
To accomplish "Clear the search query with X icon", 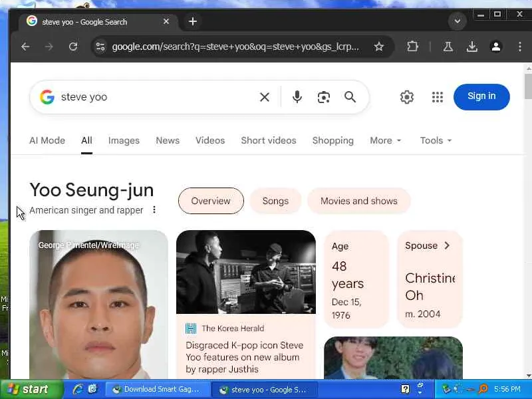I will (x=264, y=97).
